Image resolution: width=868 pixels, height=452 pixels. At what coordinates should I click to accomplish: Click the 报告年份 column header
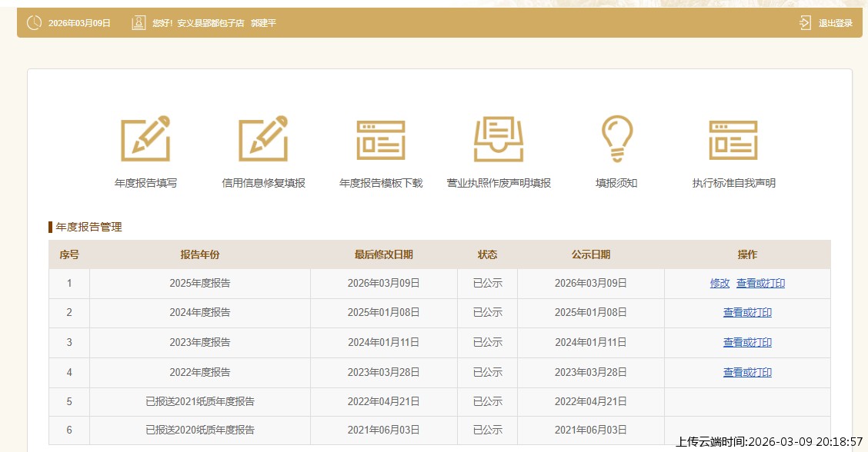pyautogui.click(x=200, y=254)
